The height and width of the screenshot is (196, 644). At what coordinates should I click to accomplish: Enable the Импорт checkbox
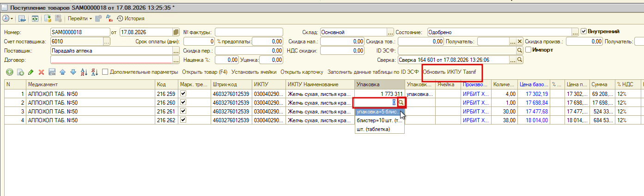click(528, 50)
